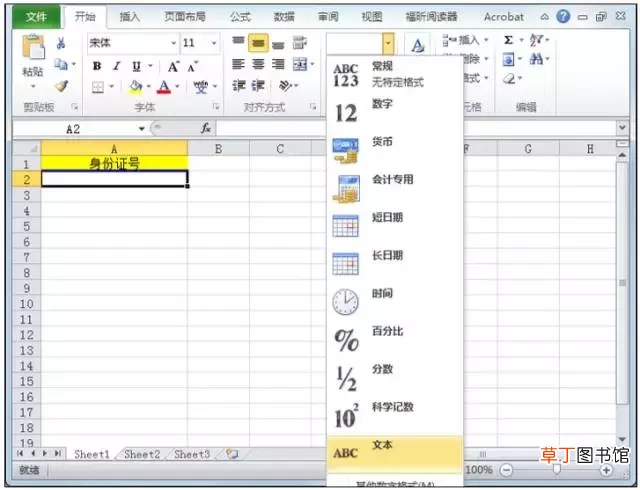This screenshot has width=640, height=490.
Task: Choose 时间 time format option
Action: [x=395, y=302]
